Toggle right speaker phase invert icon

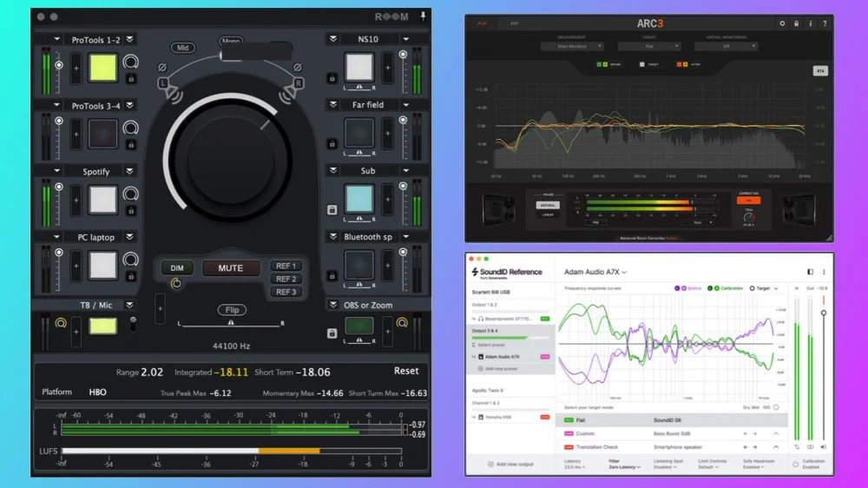click(x=298, y=68)
